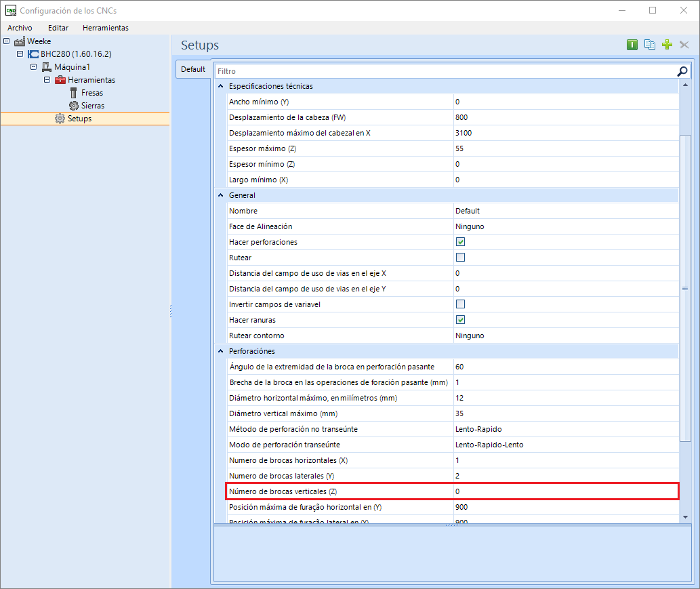Screen dimensions: 700x589
Task: Click the scrollbar up arrow
Action: point(685,85)
